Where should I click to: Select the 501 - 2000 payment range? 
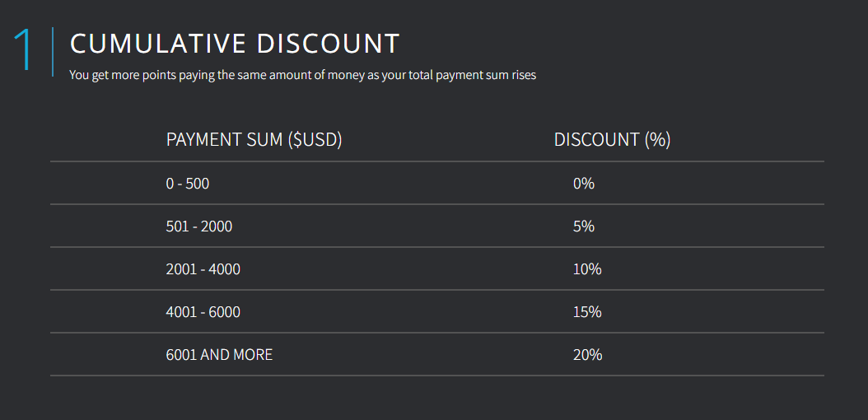point(199,226)
